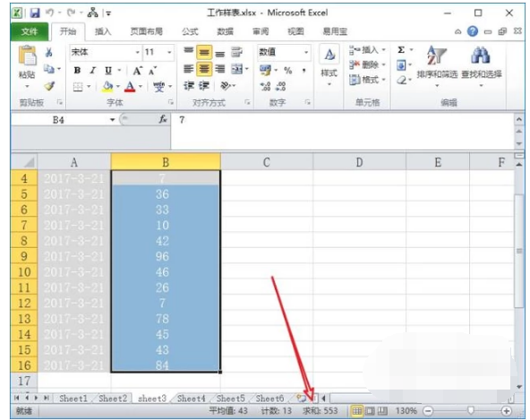The width and height of the screenshot is (530, 420).
Task: Apply fill color paint bucket
Action: pos(107,87)
